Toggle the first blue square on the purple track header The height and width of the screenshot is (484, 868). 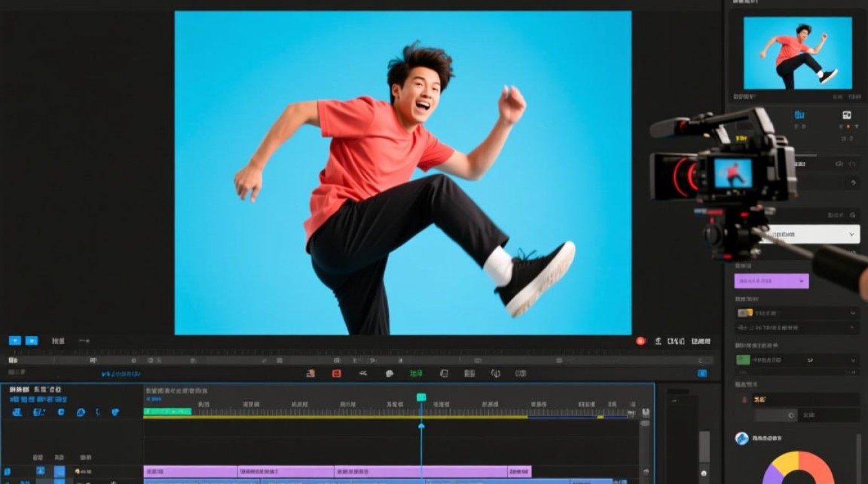pos(41,472)
